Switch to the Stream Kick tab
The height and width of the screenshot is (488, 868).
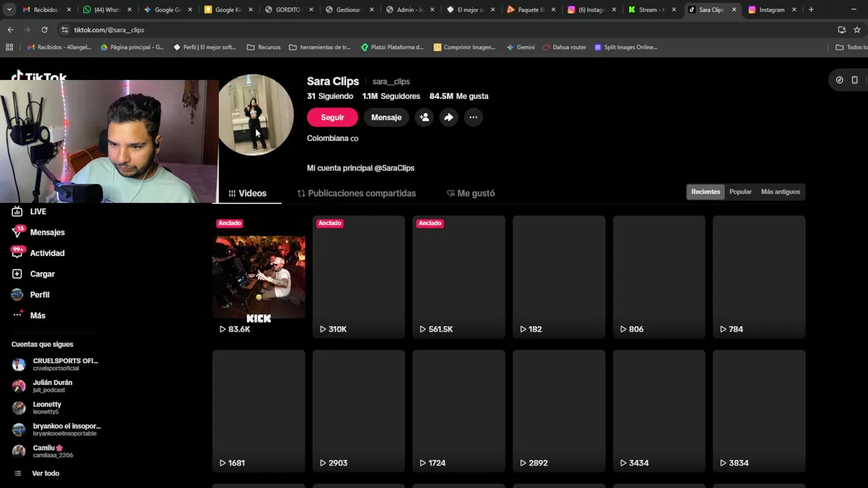pyautogui.click(x=652, y=9)
